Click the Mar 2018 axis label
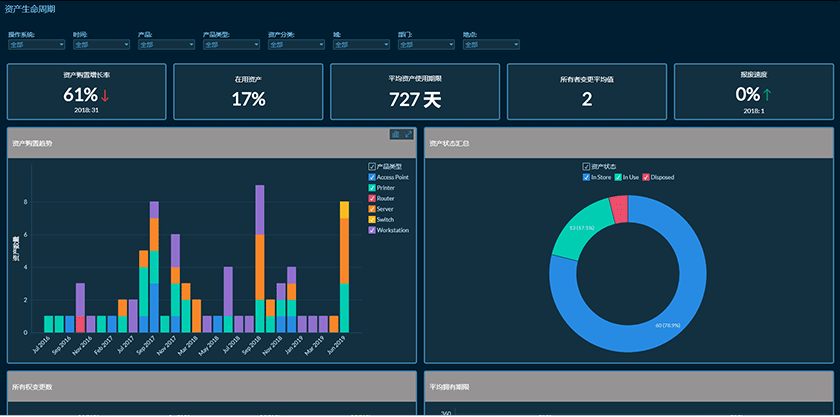Viewport: 840px width, 417px height. (189, 344)
